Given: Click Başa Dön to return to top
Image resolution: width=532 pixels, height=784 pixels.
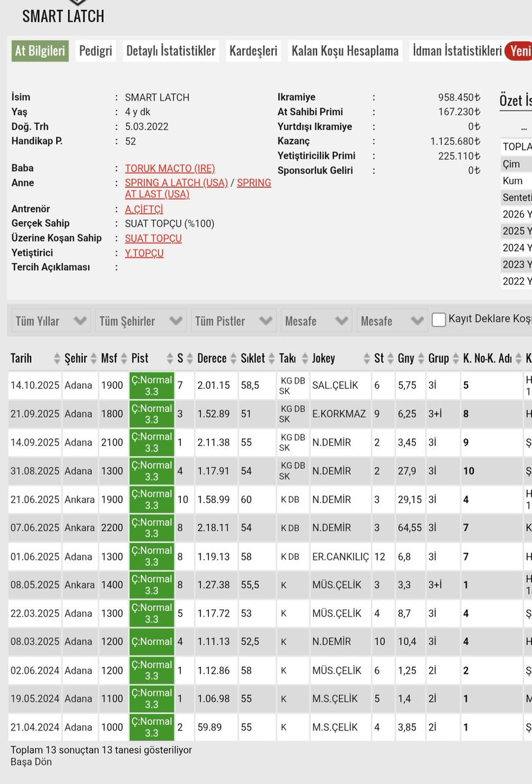Looking at the screenshot, I should pyautogui.click(x=31, y=762).
